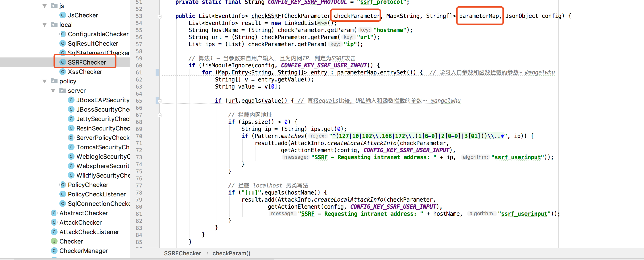This screenshot has width=644, height=260.
Task: Click checkParam() breadcrumb item
Action: [x=231, y=253]
